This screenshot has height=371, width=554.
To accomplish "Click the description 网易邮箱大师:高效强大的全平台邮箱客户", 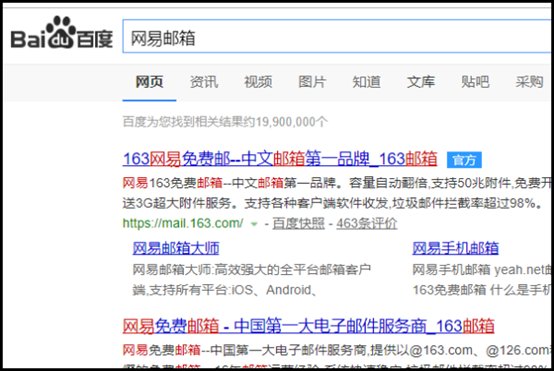I will point(252,270).
